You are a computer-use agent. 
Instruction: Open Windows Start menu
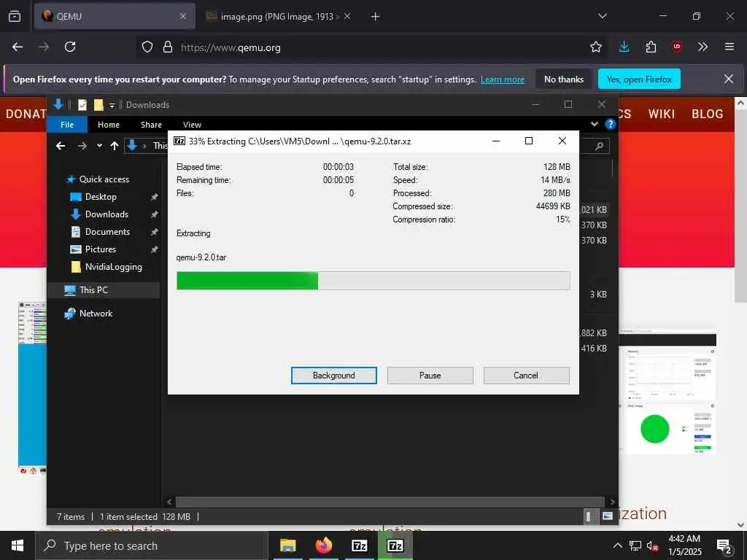[18, 545]
